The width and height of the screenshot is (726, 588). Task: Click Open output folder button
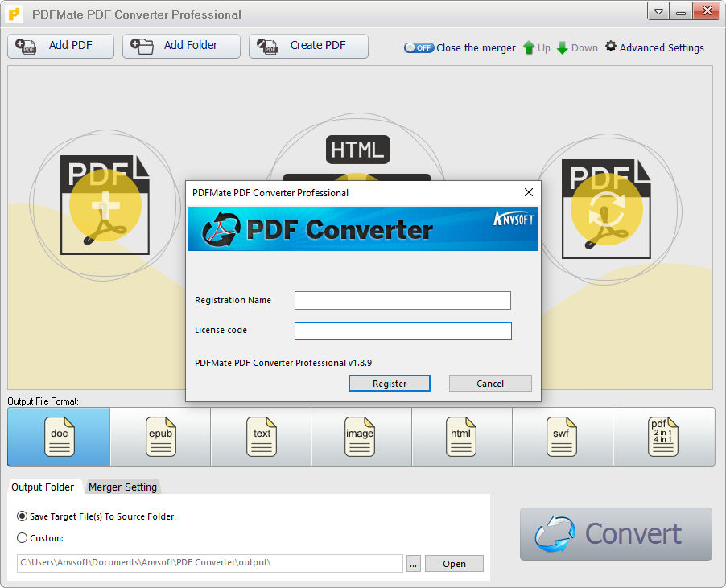(x=454, y=564)
